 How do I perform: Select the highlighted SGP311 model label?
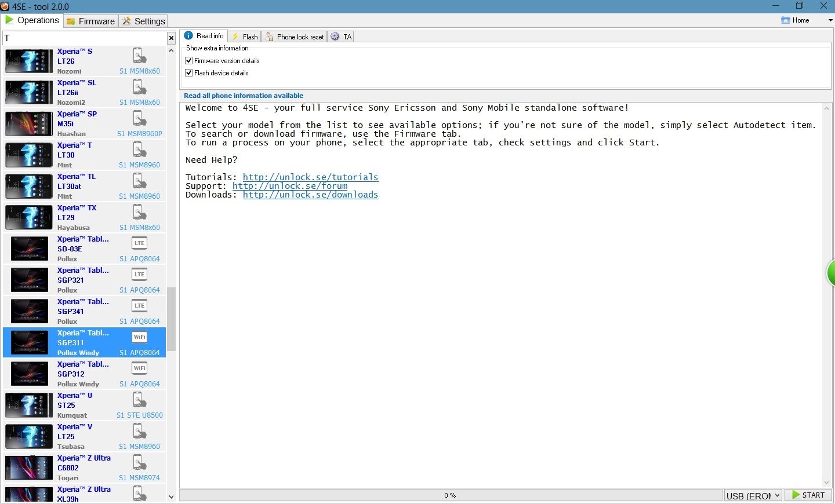coord(70,343)
